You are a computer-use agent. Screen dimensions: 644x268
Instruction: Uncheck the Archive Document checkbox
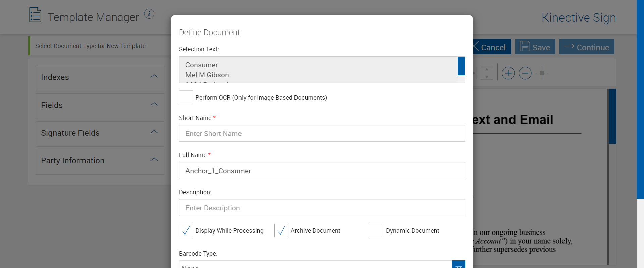tap(281, 230)
